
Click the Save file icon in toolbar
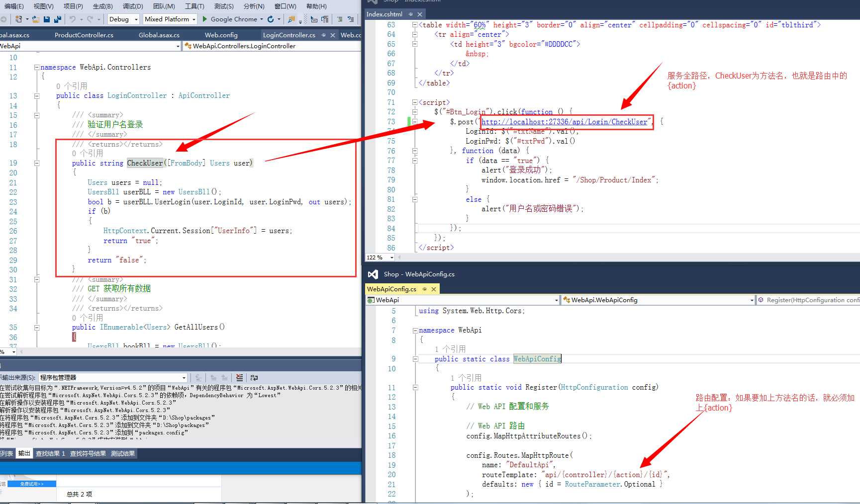47,19
